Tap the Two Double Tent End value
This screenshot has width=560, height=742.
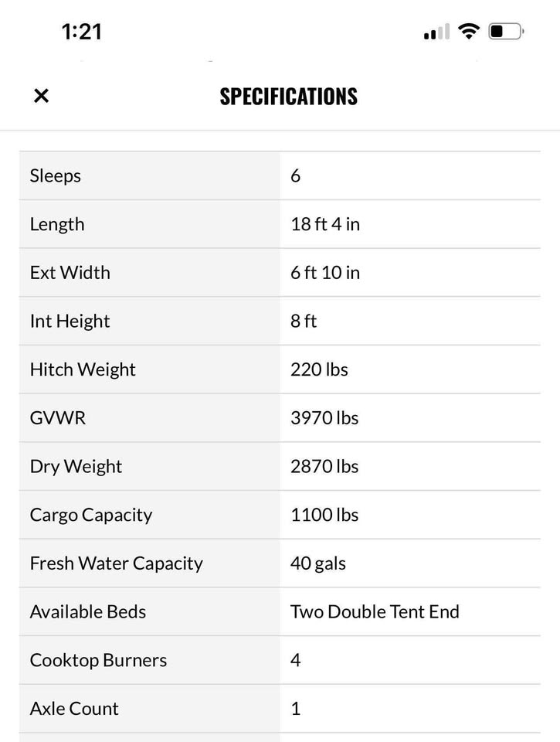375,612
